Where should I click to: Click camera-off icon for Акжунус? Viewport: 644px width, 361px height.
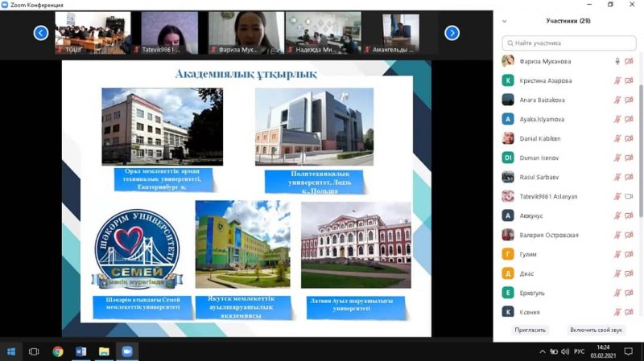point(629,215)
